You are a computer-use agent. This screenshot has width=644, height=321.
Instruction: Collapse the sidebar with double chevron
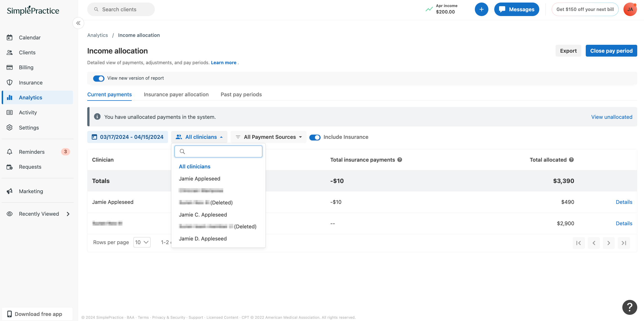coord(78,23)
